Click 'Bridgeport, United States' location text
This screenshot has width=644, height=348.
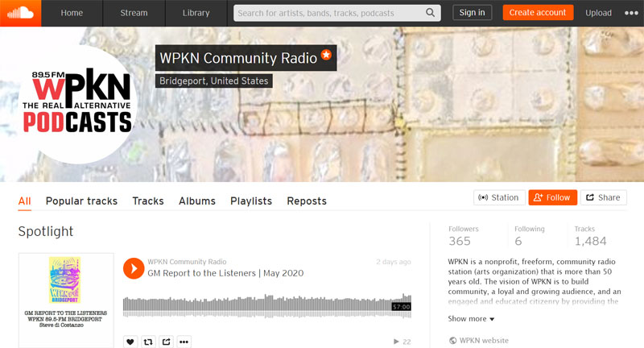[x=213, y=81]
